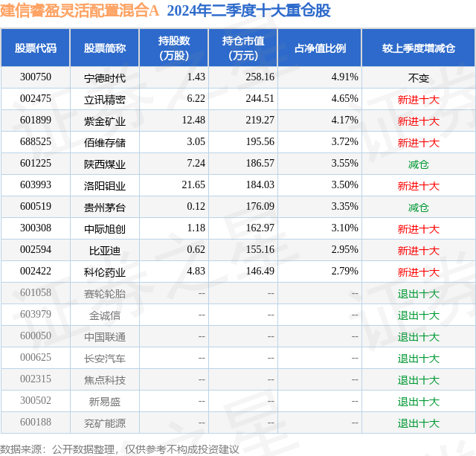Select stock name 赛轮轮胎
Screen dimensions: 476x456
(105, 294)
